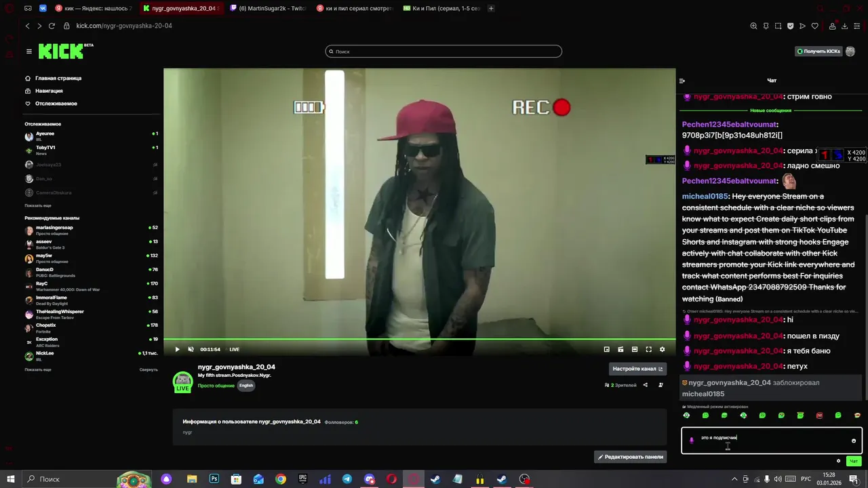Click the browser pin icon
Viewport: 868px width, 488px height.
tap(766, 26)
